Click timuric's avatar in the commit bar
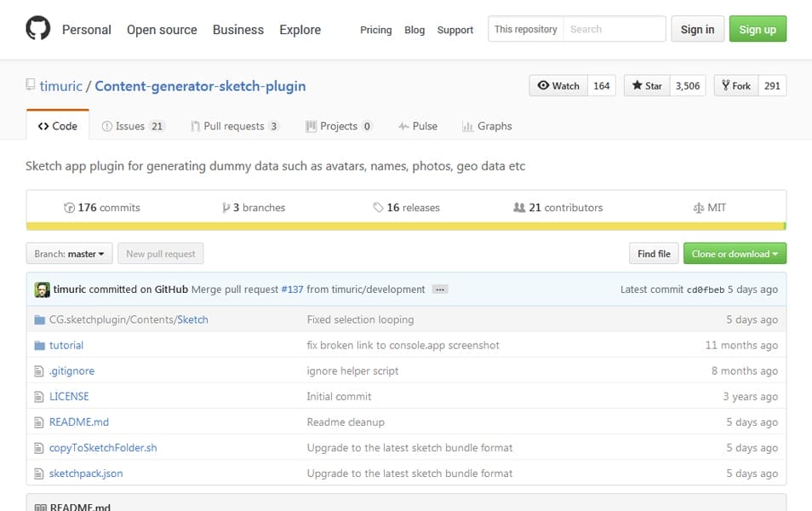 point(42,290)
